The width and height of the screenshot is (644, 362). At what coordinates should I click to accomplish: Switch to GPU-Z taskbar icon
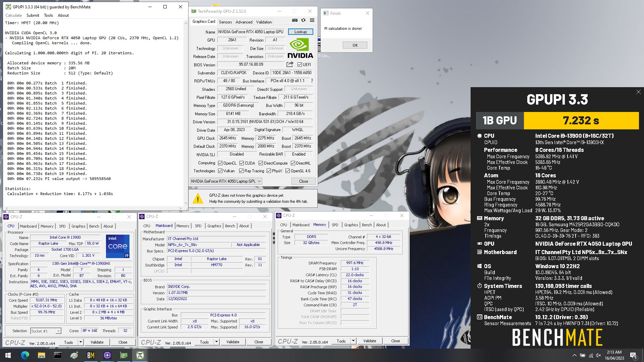coord(124,355)
